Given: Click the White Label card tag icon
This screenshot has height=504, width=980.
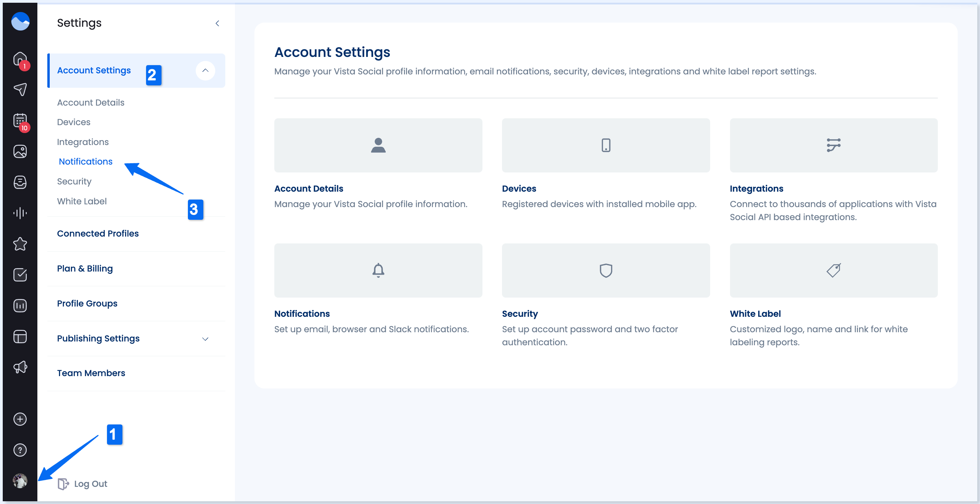Looking at the screenshot, I should point(834,271).
